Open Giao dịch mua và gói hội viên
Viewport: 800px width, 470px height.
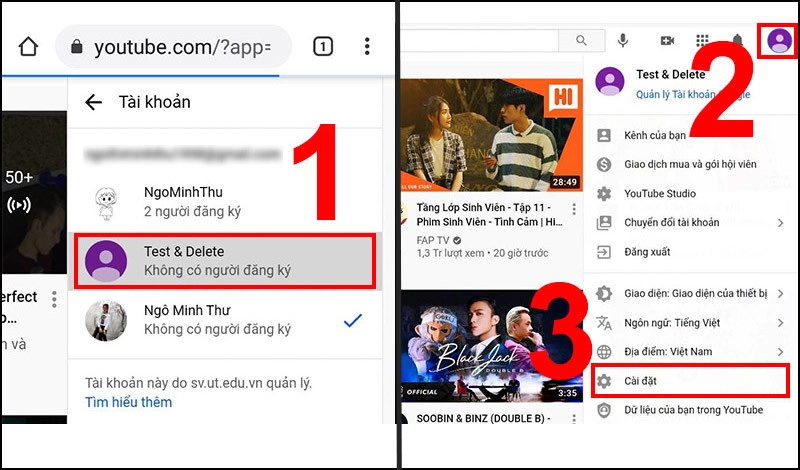tap(690, 164)
